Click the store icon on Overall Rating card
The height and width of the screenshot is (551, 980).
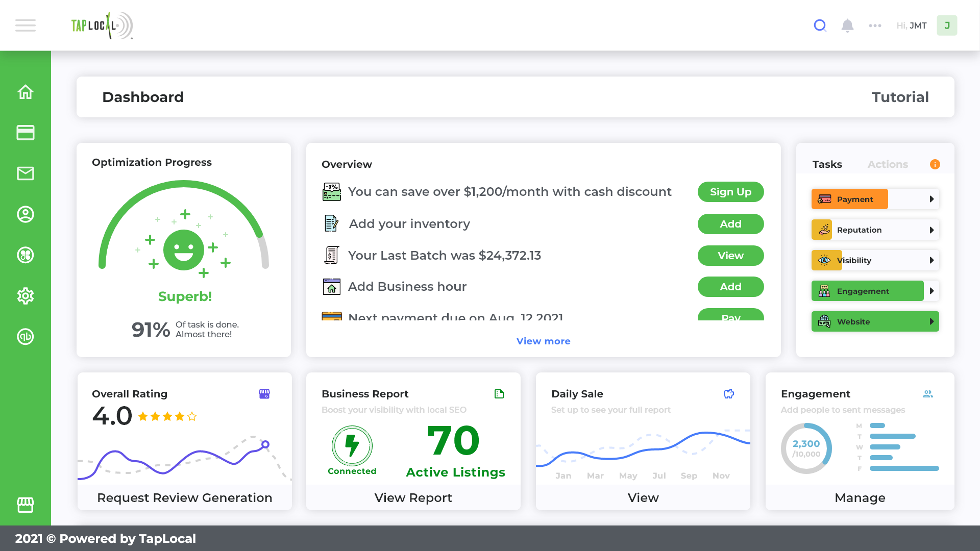tap(264, 394)
